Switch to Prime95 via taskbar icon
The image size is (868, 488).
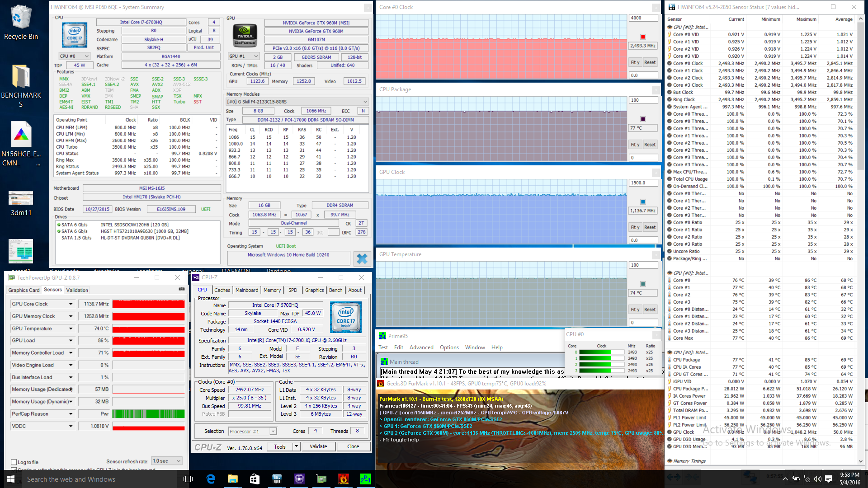point(365,479)
